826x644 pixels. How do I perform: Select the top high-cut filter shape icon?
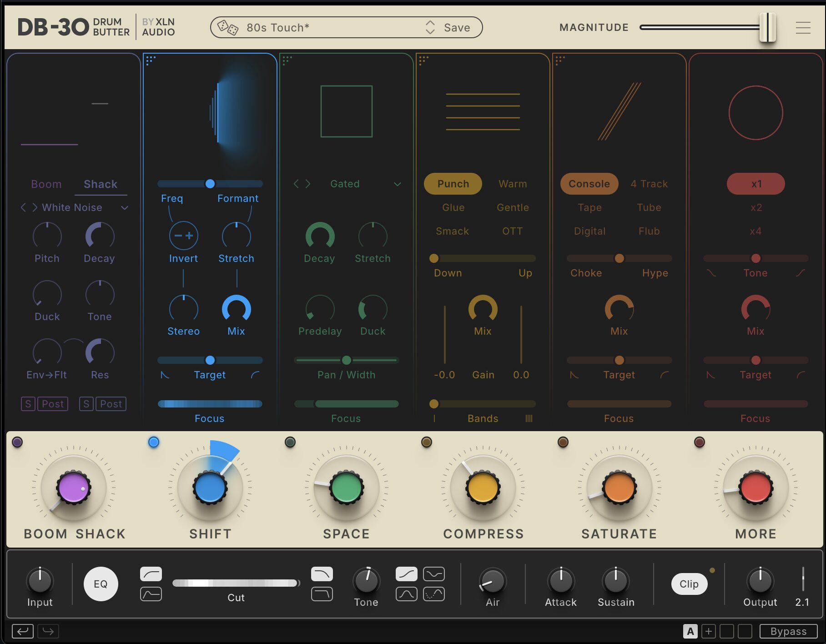(x=322, y=574)
